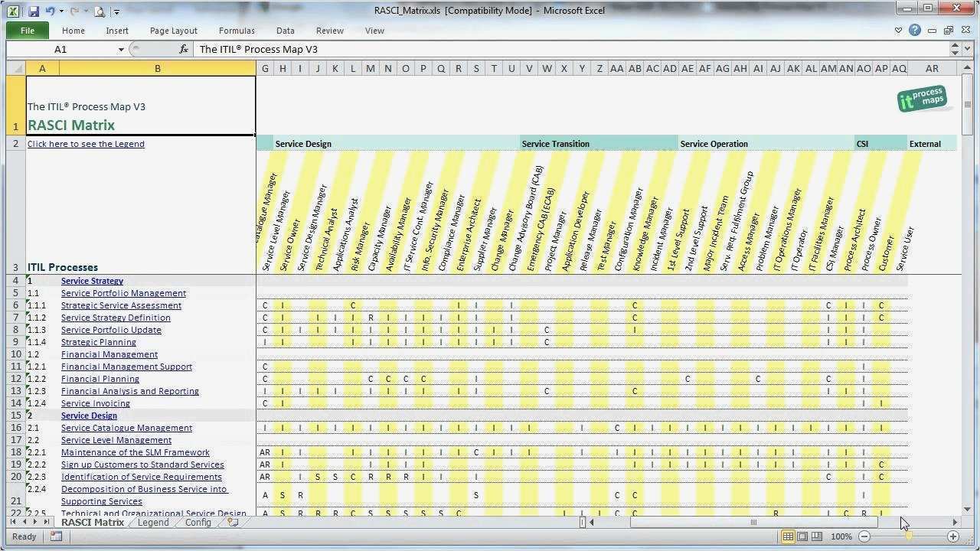
Task: Select row 6 header
Action: point(15,305)
